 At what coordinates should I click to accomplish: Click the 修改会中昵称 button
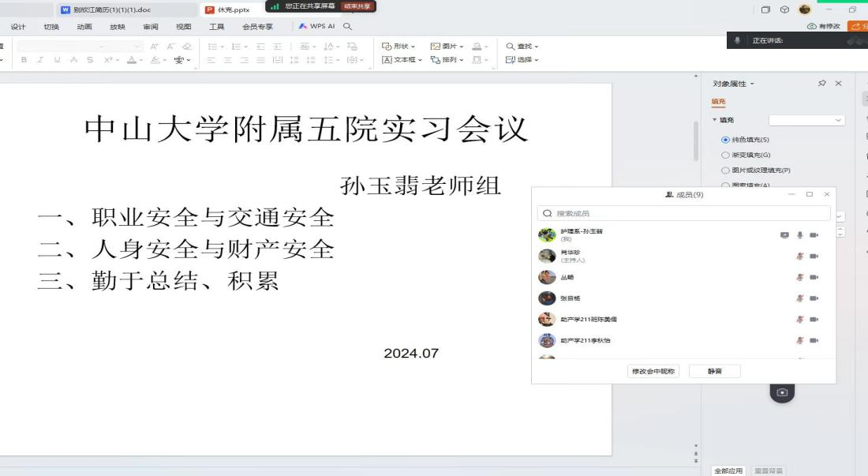click(653, 371)
